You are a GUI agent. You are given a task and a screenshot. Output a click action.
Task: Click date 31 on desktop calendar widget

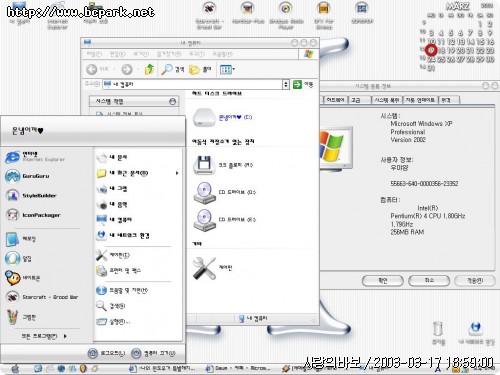(x=431, y=68)
